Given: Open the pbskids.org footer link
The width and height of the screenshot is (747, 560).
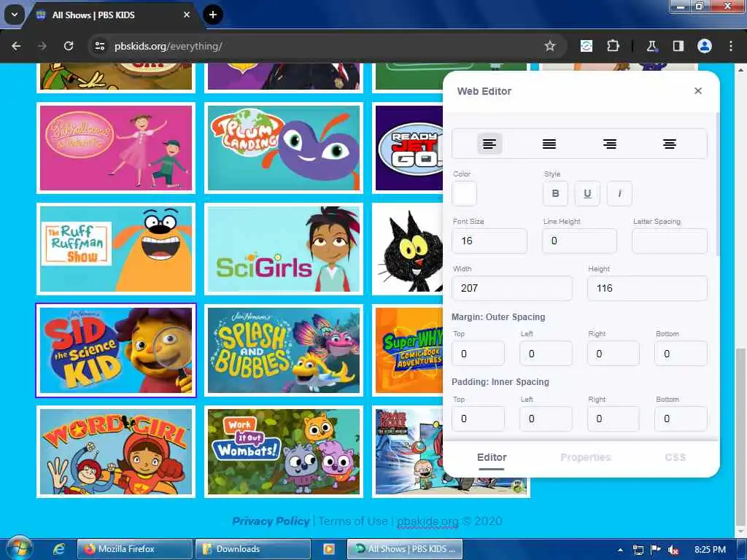Looking at the screenshot, I should point(427,521).
